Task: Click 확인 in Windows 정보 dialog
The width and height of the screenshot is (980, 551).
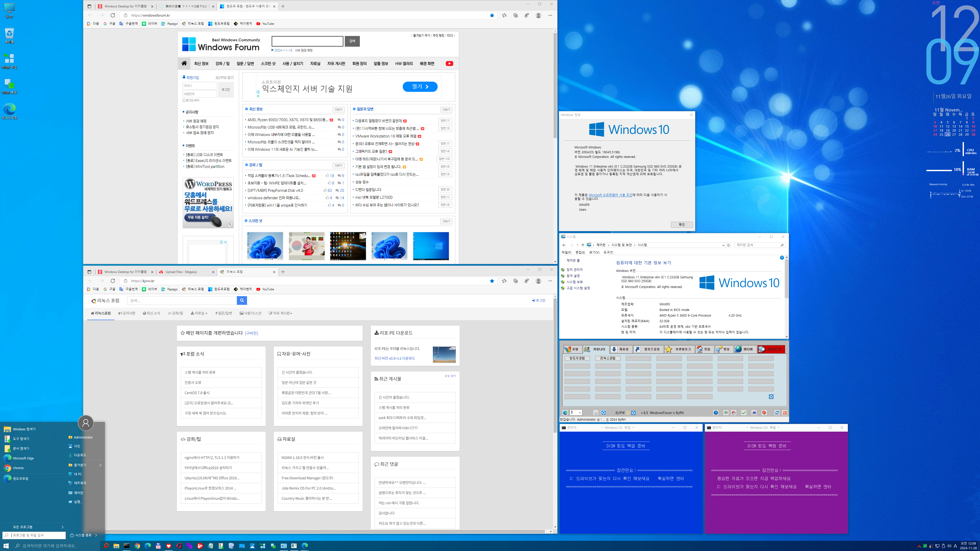Action: [x=682, y=225]
